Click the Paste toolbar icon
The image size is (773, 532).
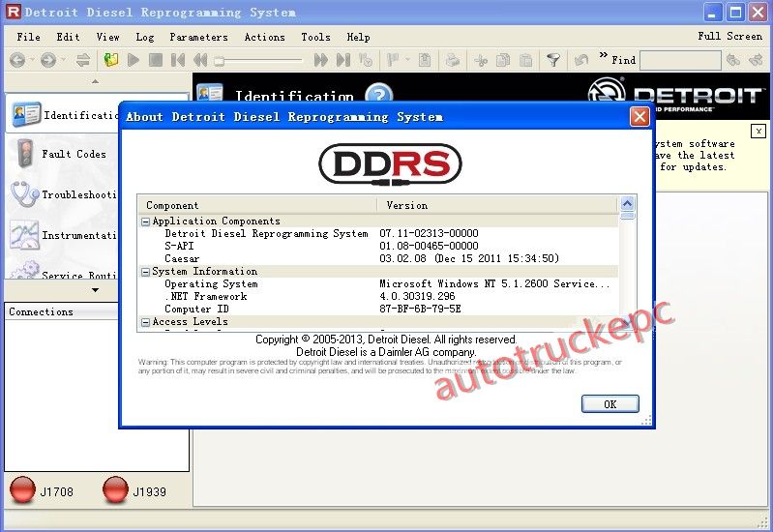point(526,60)
